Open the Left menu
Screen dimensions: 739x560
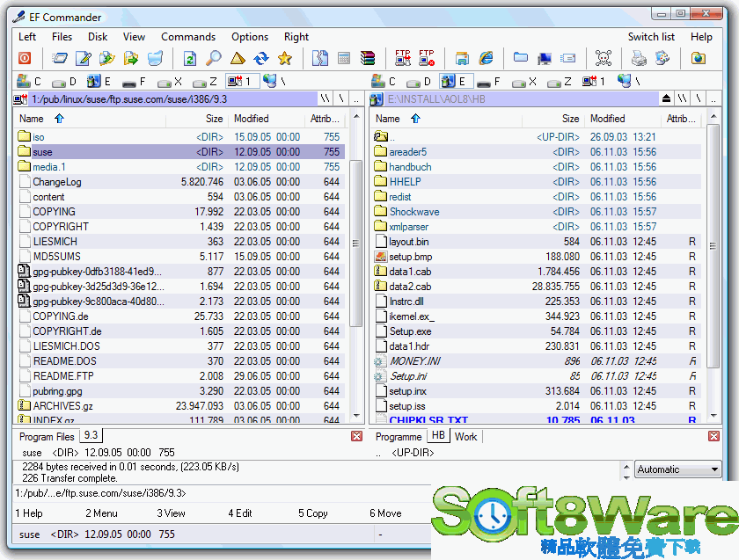[27, 37]
